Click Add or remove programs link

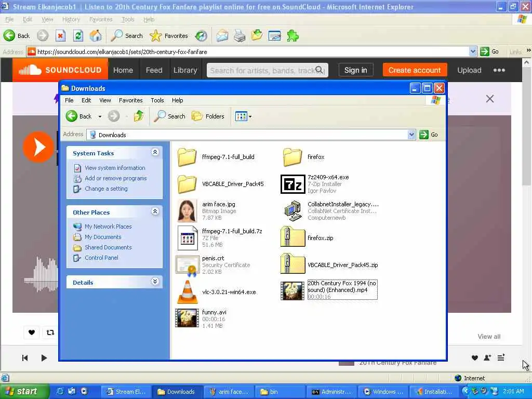pyautogui.click(x=116, y=179)
